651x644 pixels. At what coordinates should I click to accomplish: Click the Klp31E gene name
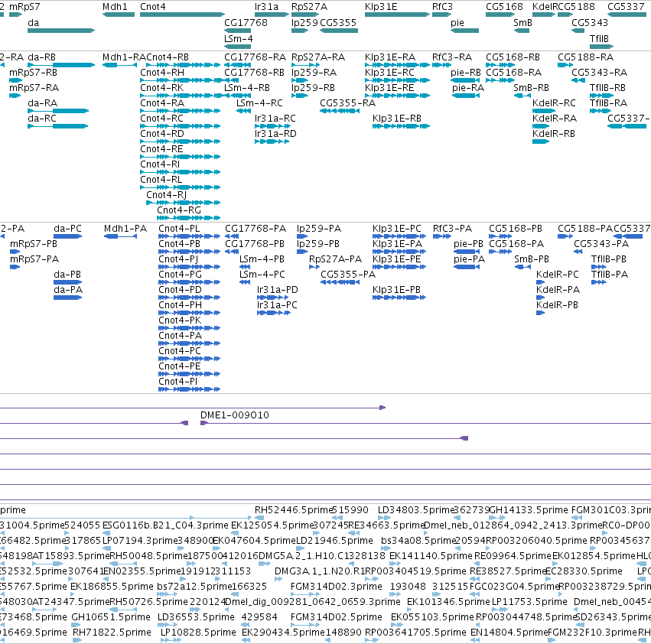click(381, 7)
